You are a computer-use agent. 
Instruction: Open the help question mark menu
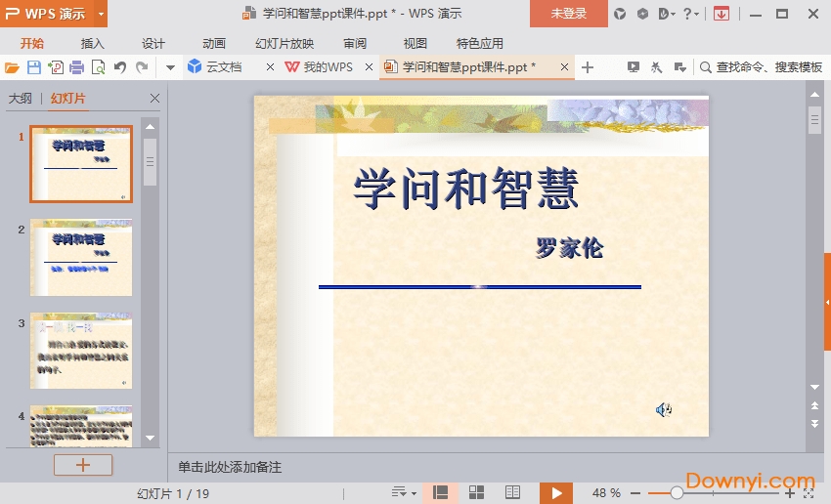tap(690, 14)
